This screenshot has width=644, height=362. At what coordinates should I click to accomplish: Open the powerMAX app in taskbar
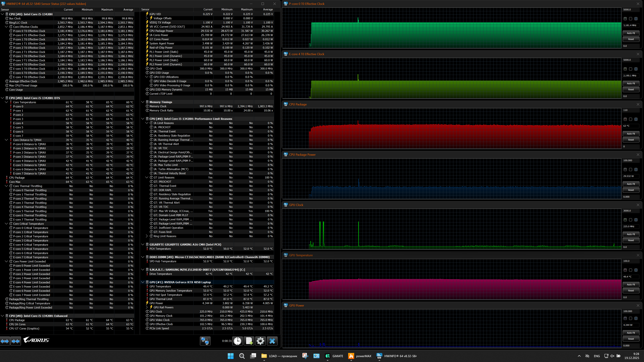point(360,356)
